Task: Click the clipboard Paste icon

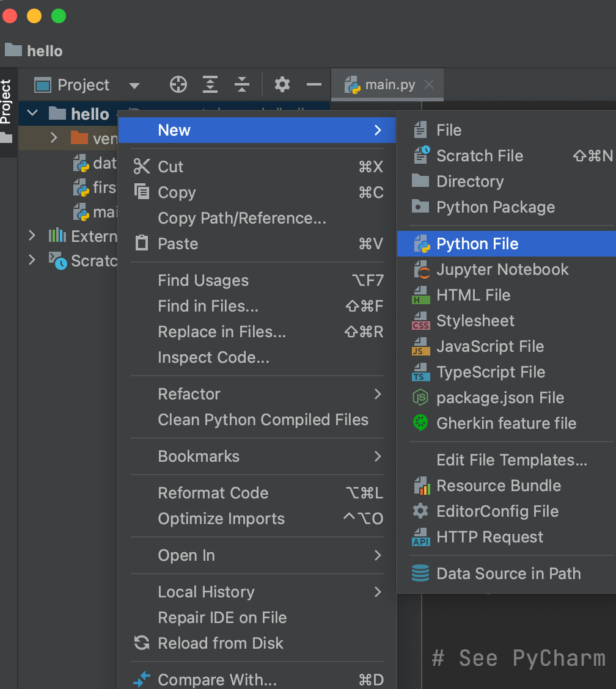Action: (142, 243)
